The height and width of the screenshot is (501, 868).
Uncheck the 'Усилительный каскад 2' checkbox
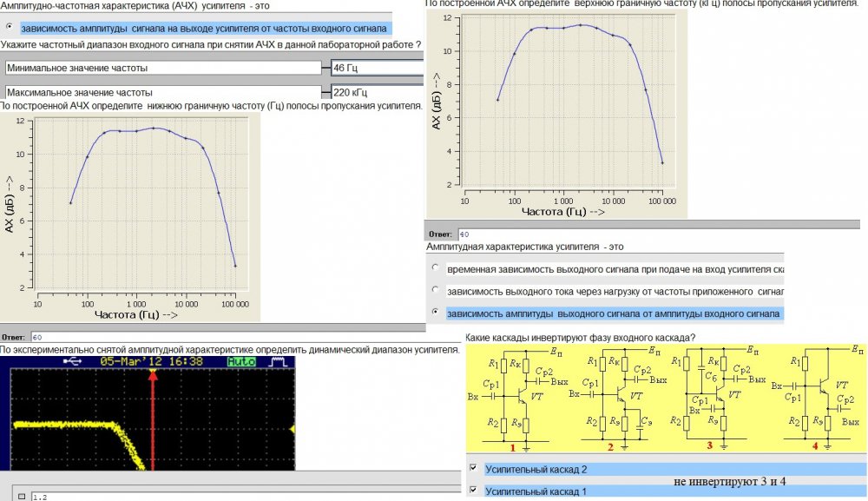[x=472, y=469]
